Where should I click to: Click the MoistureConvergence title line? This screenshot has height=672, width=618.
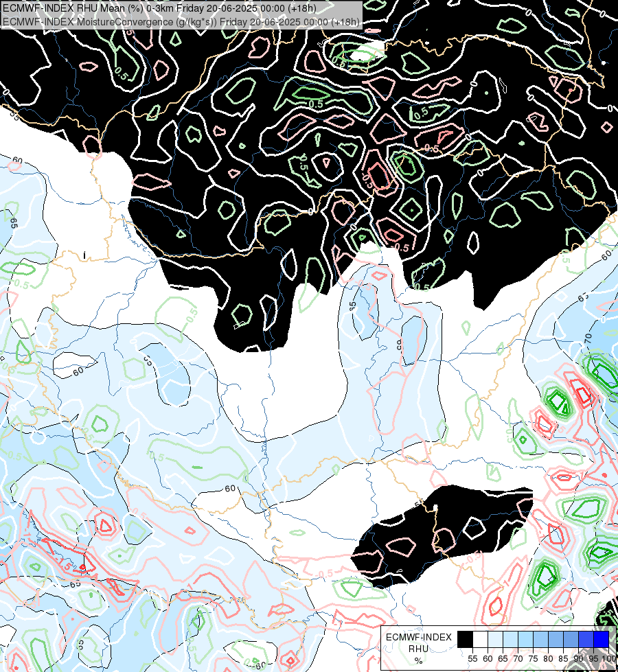[181, 21]
